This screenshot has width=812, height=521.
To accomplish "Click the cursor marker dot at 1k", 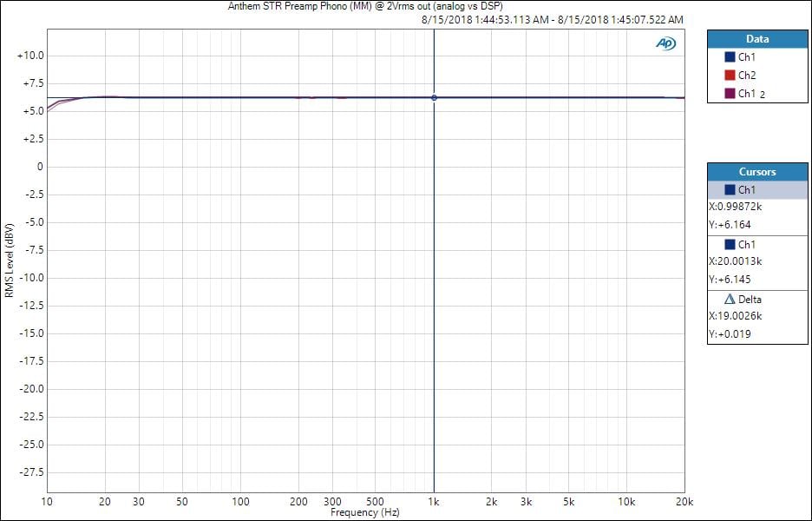I will click(x=434, y=97).
